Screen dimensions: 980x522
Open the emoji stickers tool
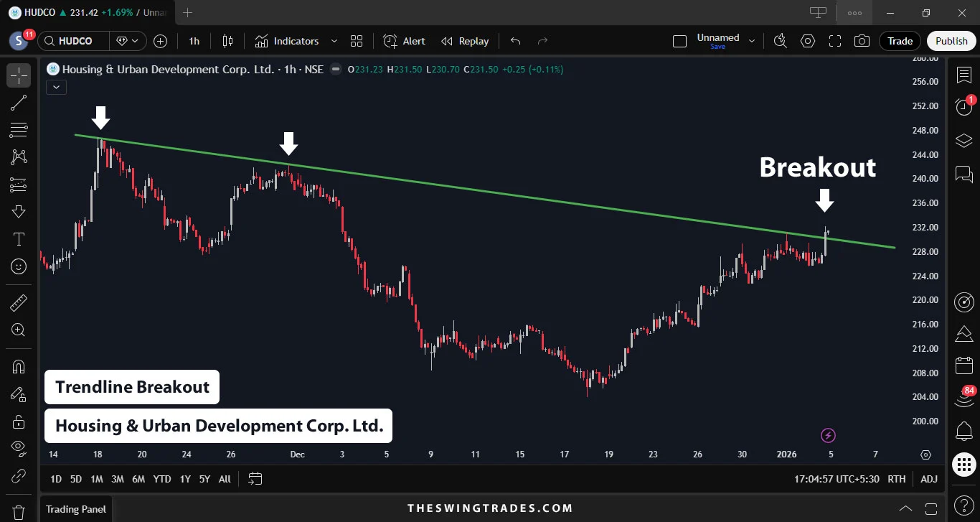pyautogui.click(x=19, y=266)
